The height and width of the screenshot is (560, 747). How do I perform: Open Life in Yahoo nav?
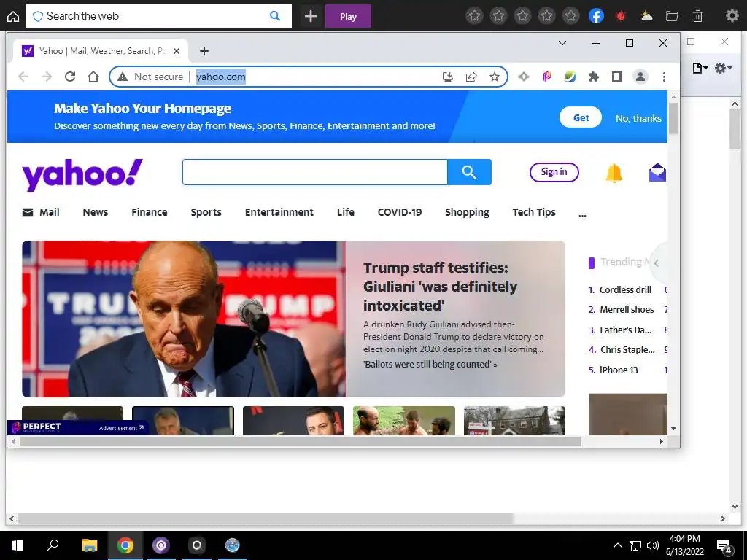[x=346, y=212]
